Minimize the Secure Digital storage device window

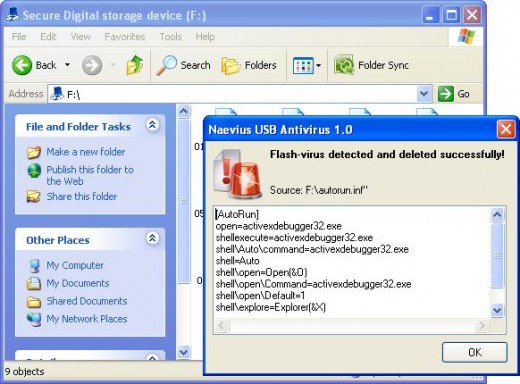(x=430, y=15)
